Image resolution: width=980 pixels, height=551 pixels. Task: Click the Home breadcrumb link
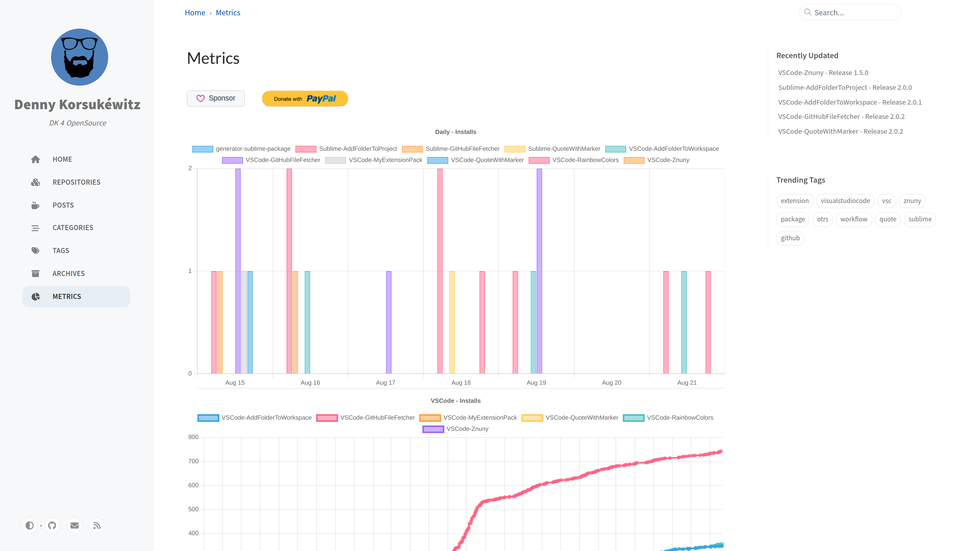pos(195,12)
